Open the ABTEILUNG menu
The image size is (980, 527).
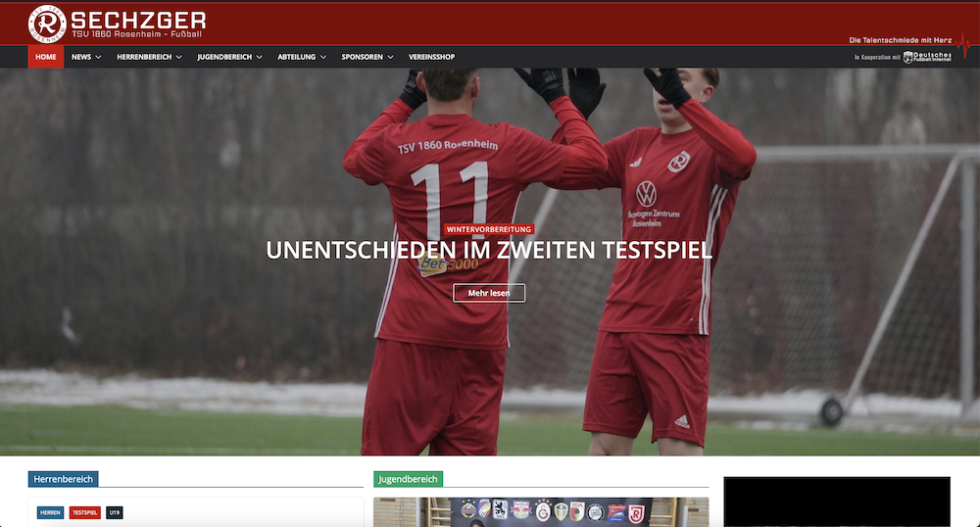pos(296,57)
